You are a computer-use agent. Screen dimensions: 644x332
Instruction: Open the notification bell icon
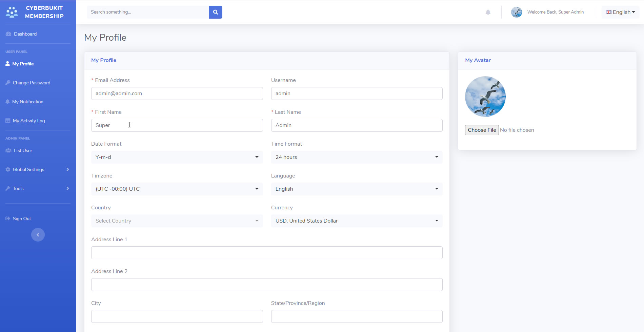488,12
